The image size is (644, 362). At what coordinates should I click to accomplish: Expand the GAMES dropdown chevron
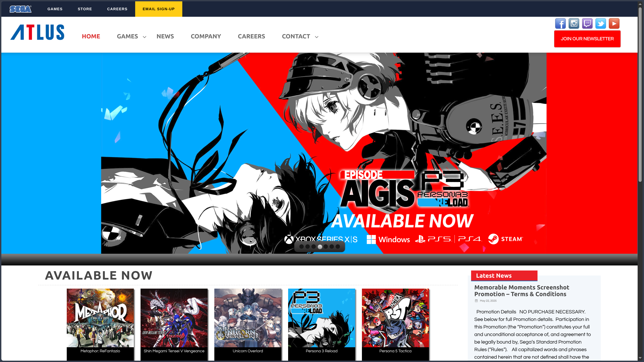tap(145, 37)
